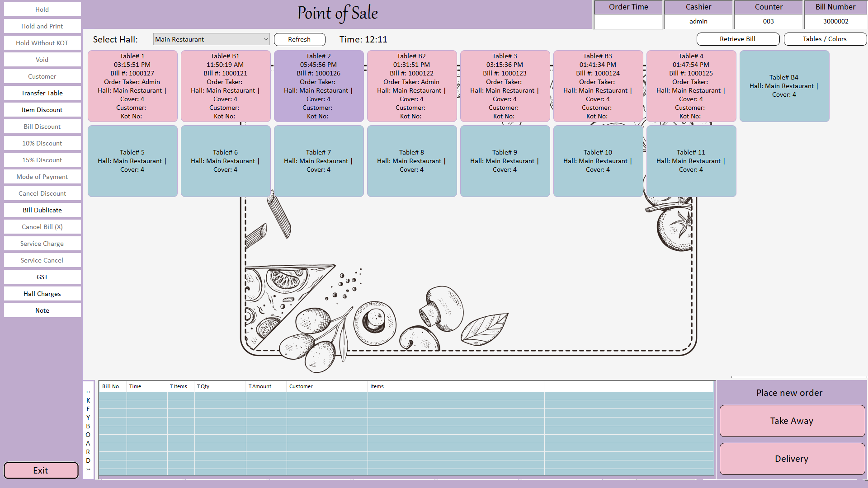
Task: Select the empty Table# 10
Action: tap(598, 161)
